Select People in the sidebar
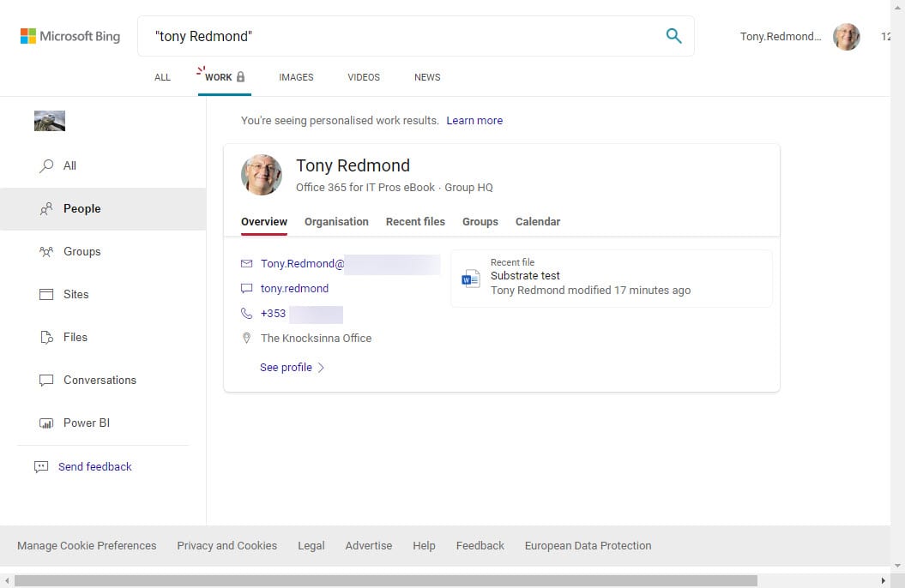905x588 pixels. 103,208
